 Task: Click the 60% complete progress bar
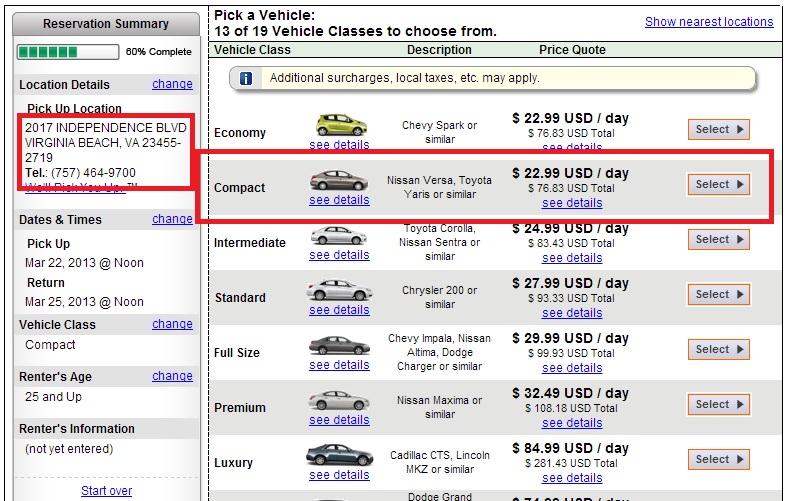click(x=68, y=52)
